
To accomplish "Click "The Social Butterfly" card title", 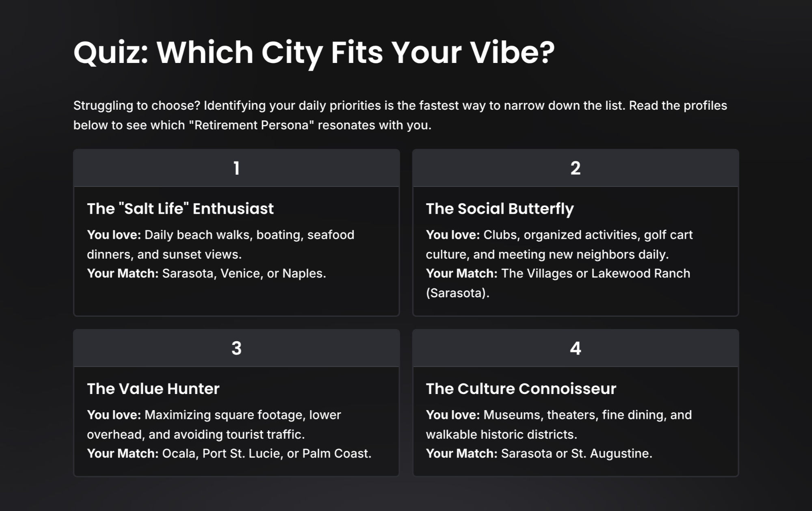I will [x=500, y=209].
